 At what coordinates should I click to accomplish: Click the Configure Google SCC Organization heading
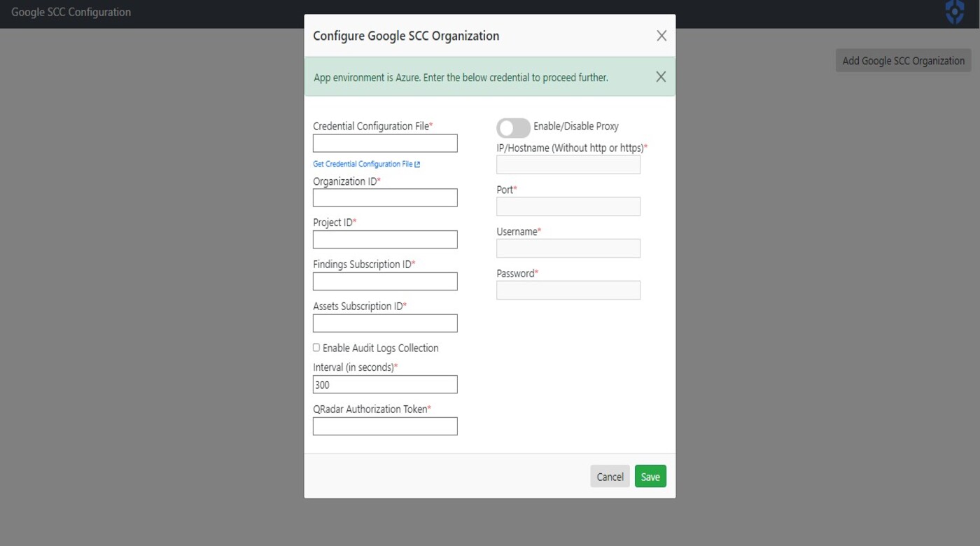click(406, 36)
